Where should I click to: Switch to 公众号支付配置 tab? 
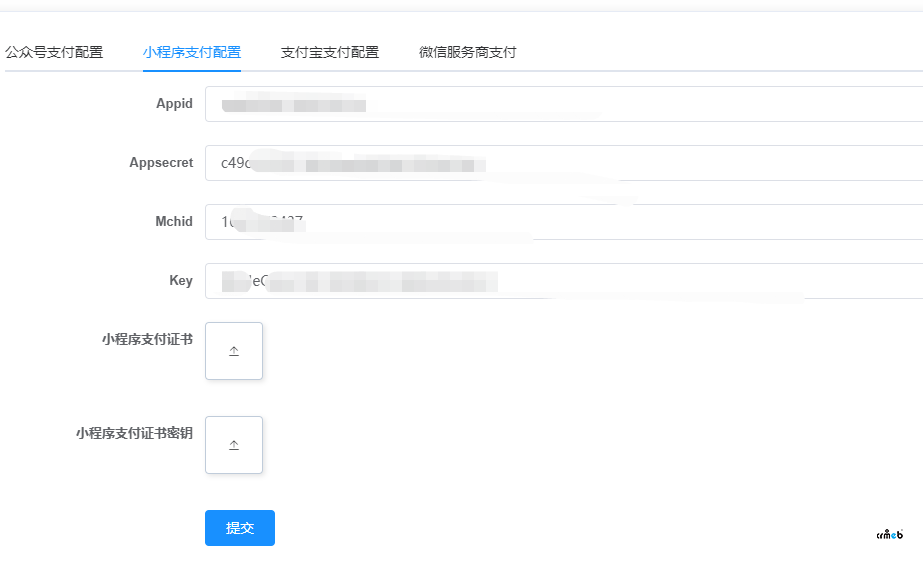(54, 52)
